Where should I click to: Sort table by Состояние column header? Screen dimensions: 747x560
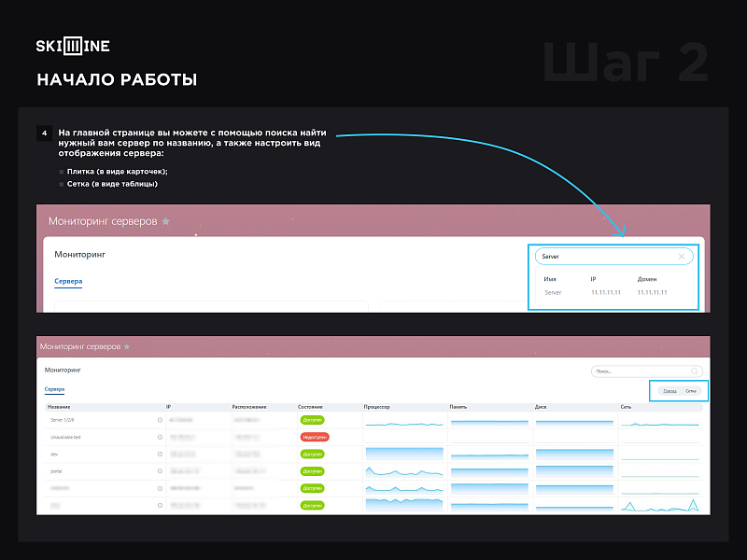(x=311, y=407)
